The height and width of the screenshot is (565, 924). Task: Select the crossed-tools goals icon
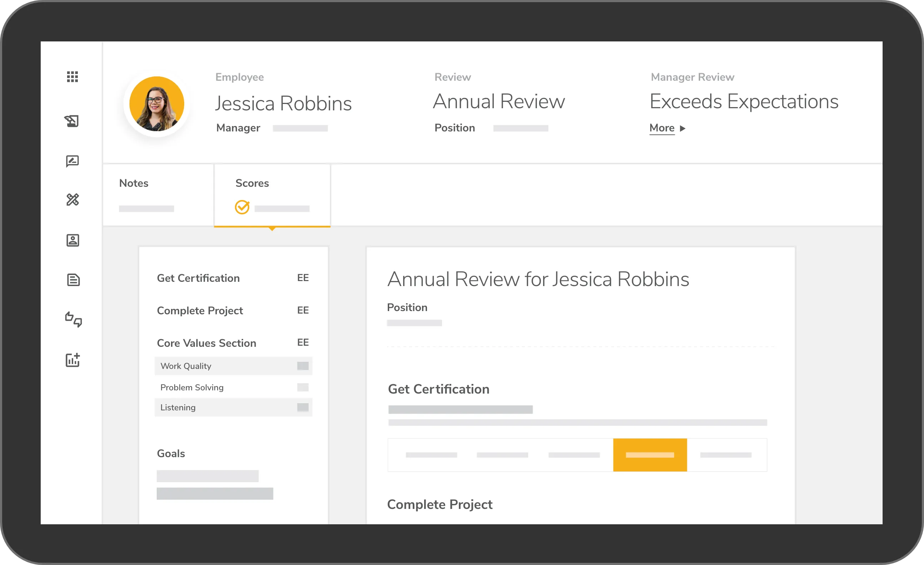pyautogui.click(x=74, y=200)
